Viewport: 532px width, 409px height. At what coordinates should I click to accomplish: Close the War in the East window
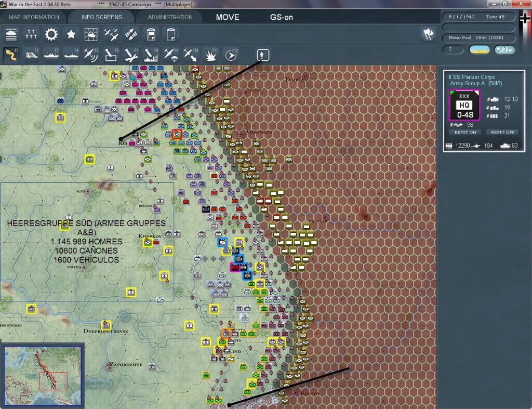pyautogui.click(x=521, y=4)
